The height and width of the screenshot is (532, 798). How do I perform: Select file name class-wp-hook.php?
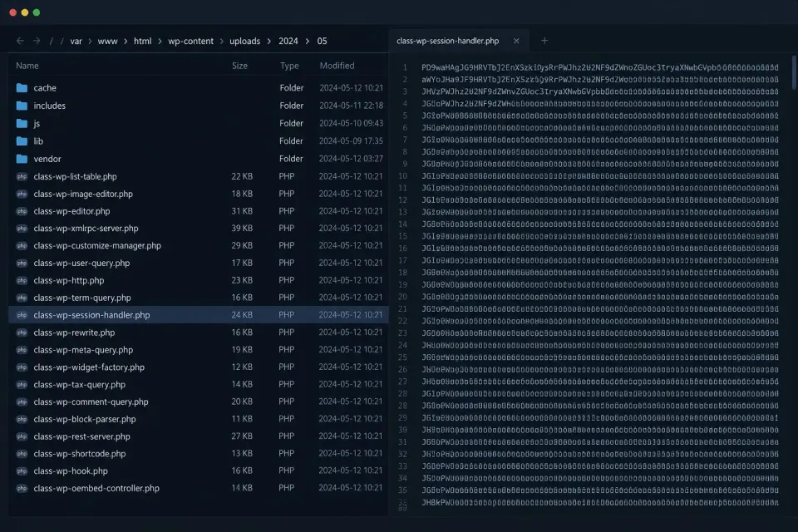click(71, 471)
